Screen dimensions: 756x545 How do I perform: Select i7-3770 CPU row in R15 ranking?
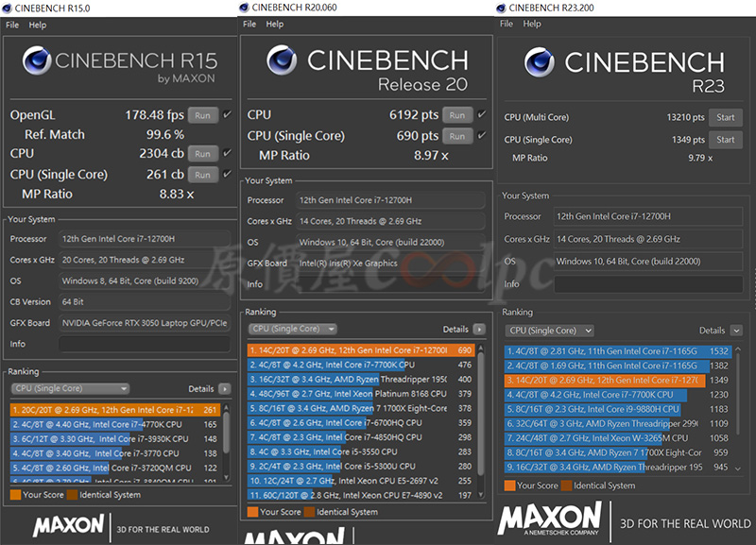click(x=115, y=453)
